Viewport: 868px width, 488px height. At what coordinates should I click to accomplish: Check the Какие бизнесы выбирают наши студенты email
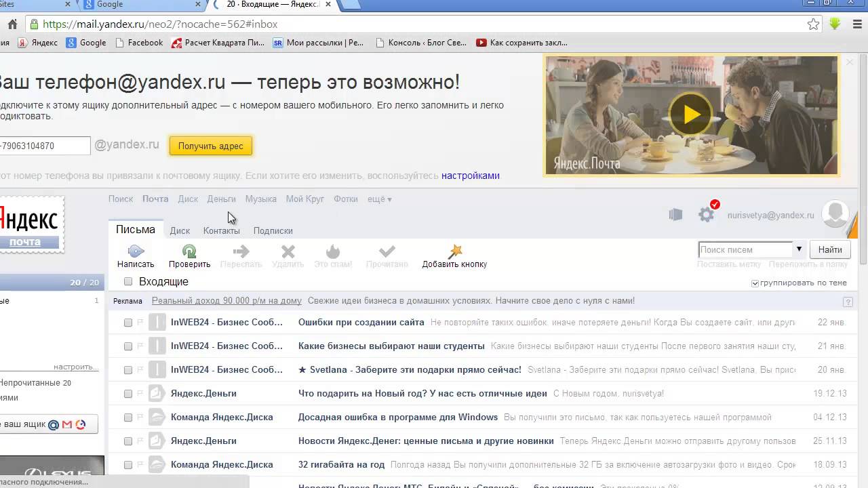pos(128,346)
